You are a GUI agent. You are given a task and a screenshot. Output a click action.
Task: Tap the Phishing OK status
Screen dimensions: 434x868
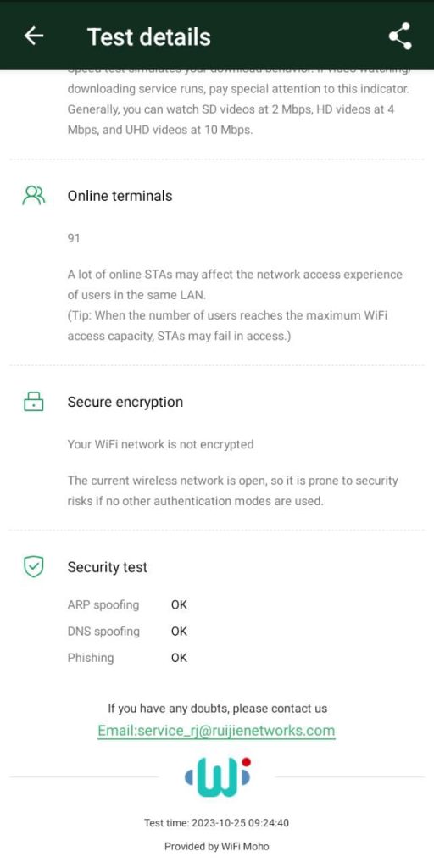point(179,658)
